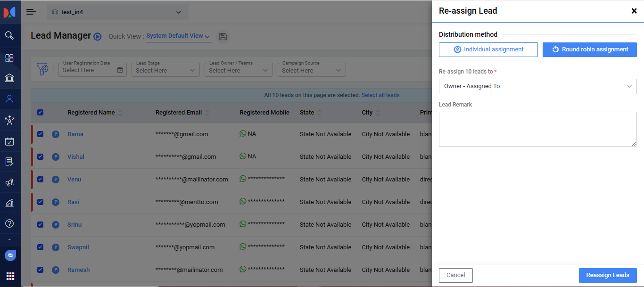Open the help question mark icon
Screen dimensions: 644x287
click(9, 223)
